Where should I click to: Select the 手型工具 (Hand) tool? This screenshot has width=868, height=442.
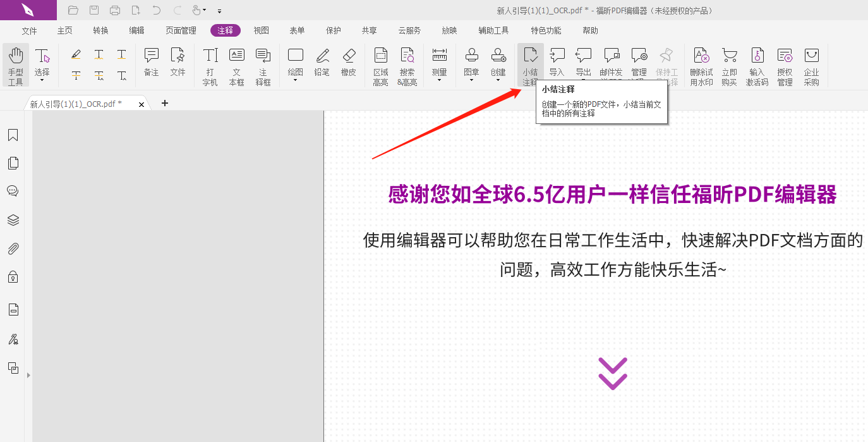click(x=15, y=63)
